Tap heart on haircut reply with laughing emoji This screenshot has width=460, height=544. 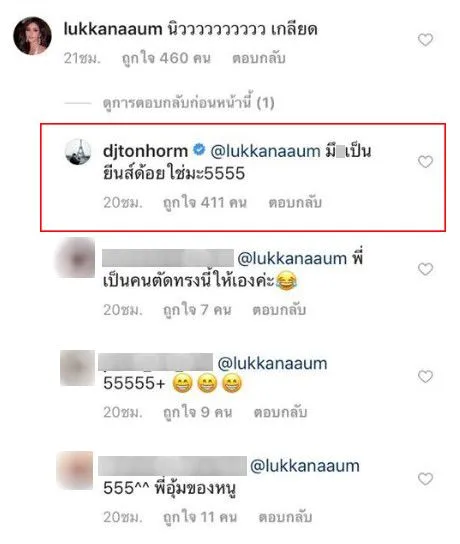pos(425,269)
